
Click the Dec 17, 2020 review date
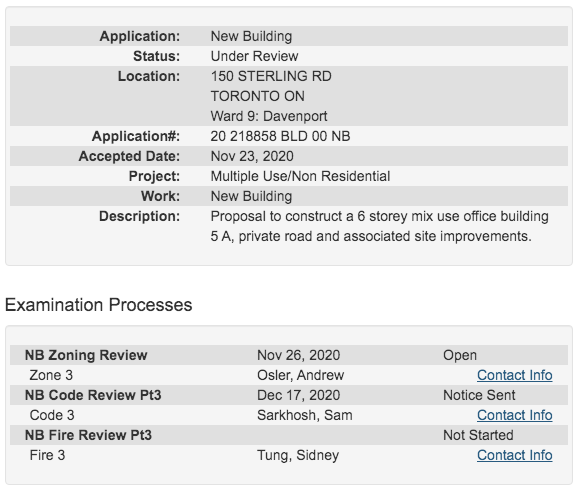(x=298, y=395)
